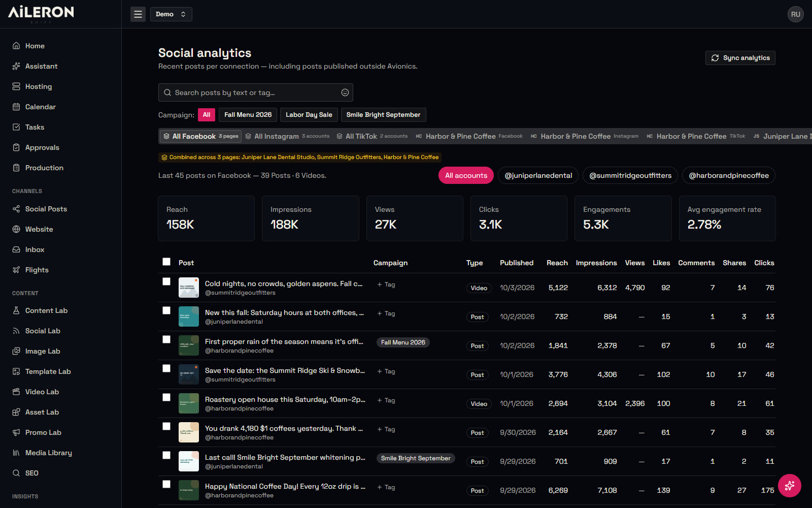Viewport: 812px width, 508px height.
Task: Filter campaign by Fall Menu 2026
Action: pyautogui.click(x=248, y=115)
